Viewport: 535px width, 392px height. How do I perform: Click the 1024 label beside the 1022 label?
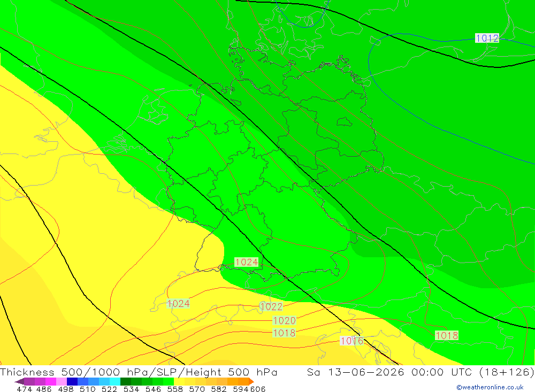178,304
